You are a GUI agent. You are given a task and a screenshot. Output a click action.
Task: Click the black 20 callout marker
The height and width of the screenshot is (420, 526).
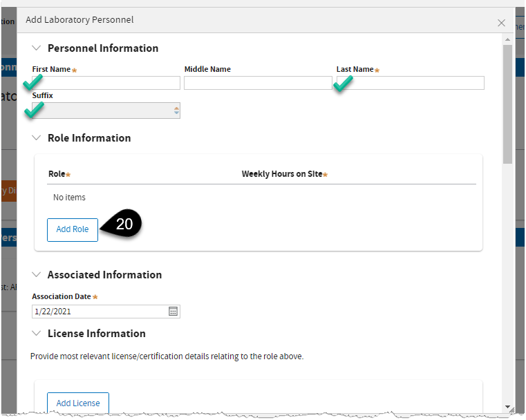click(123, 225)
